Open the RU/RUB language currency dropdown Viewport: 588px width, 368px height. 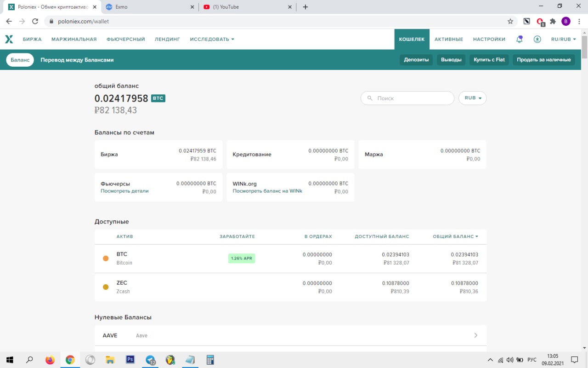(x=564, y=39)
